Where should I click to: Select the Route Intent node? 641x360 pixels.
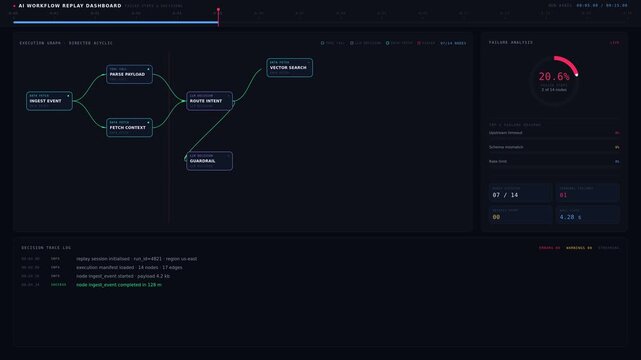click(x=210, y=101)
